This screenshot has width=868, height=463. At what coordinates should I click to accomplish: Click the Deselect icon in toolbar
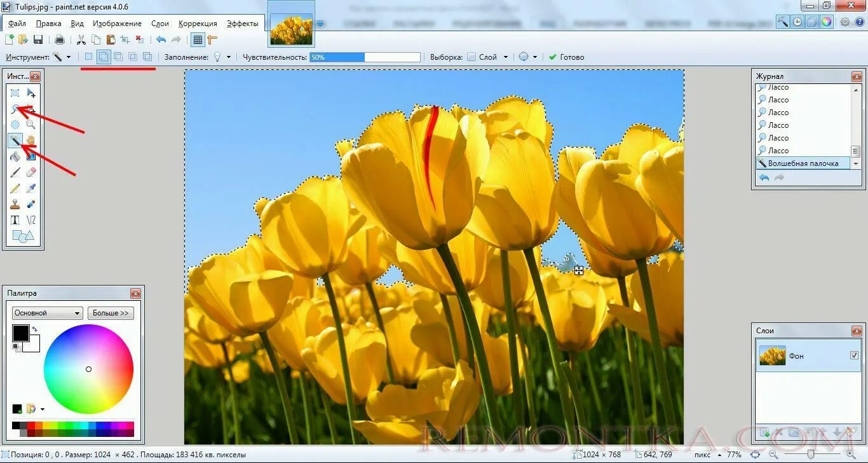pos(140,39)
